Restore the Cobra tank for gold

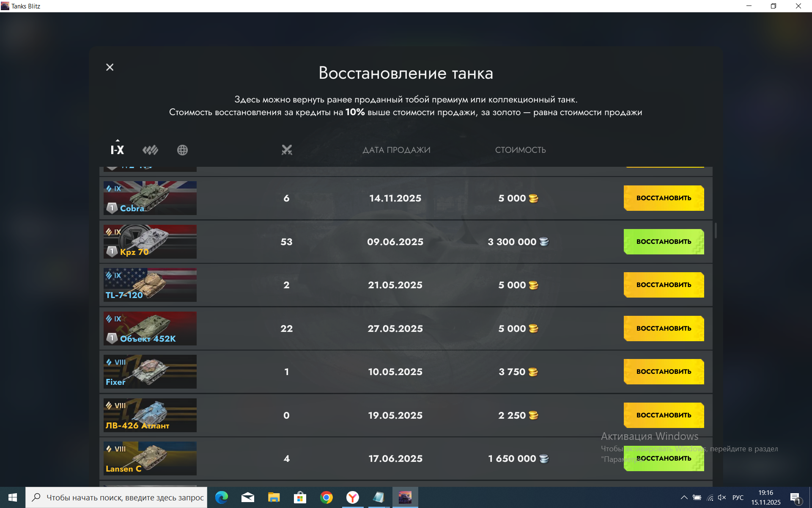[x=663, y=198]
